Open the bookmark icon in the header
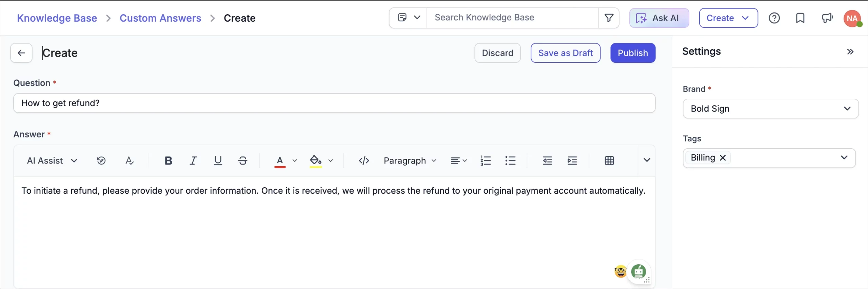868x289 pixels. [800, 18]
